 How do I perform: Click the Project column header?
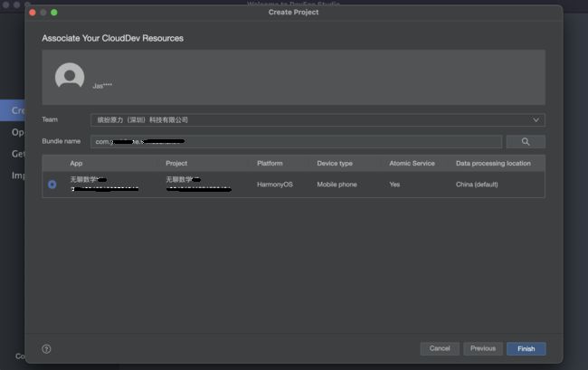click(176, 164)
